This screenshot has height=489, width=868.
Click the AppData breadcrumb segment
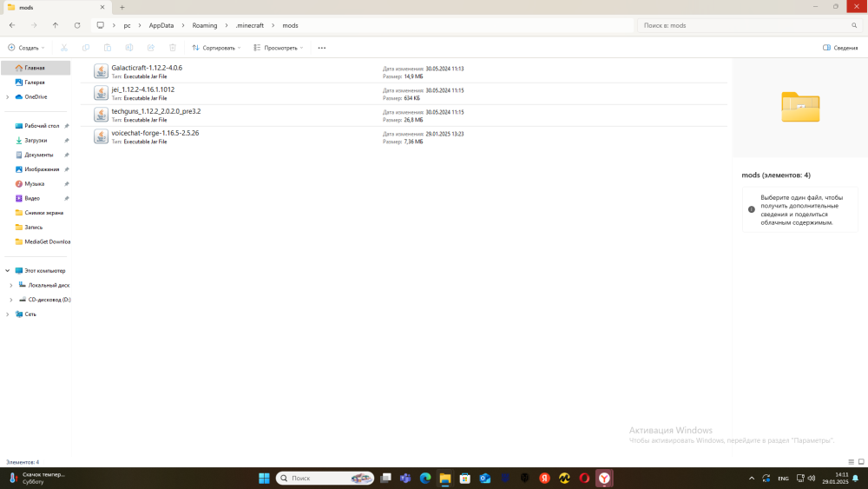point(161,25)
